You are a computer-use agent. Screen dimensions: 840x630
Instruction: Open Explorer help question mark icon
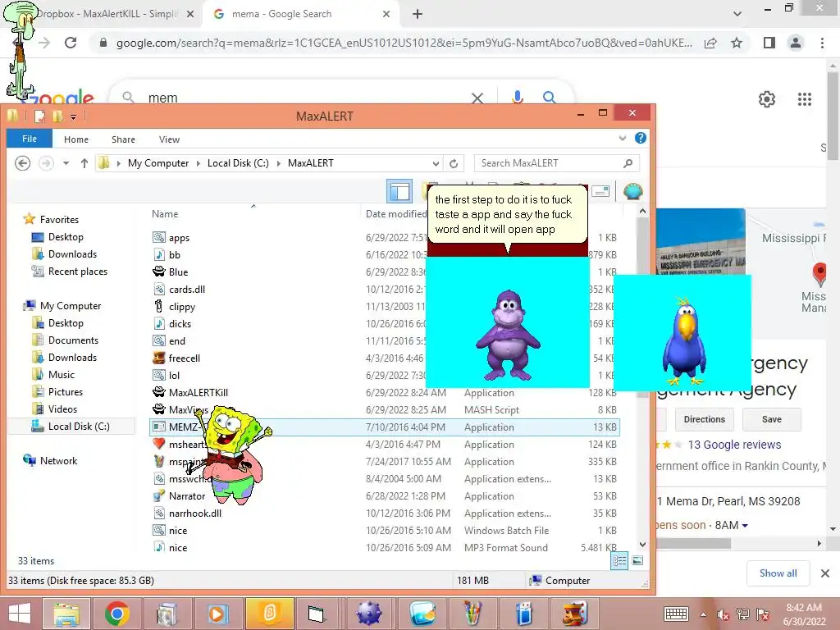click(640, 138)
